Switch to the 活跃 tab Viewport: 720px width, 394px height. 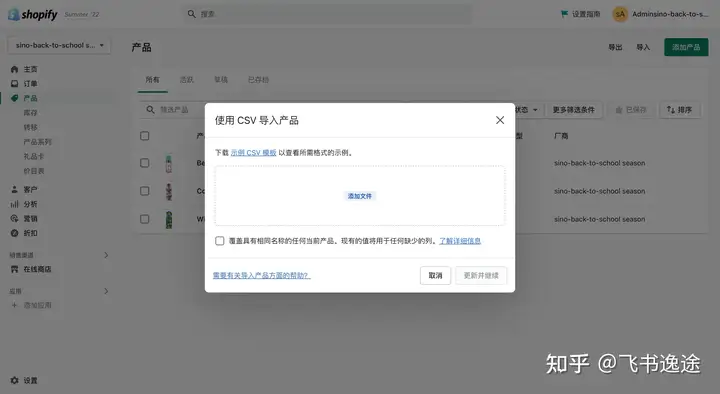[x=186, y=80]
